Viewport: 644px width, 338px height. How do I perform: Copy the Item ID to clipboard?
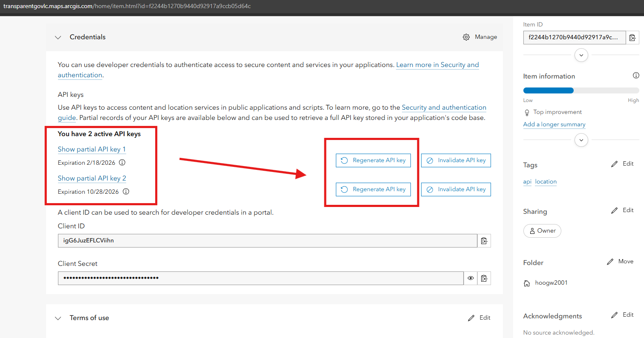[x=632, y=38]
